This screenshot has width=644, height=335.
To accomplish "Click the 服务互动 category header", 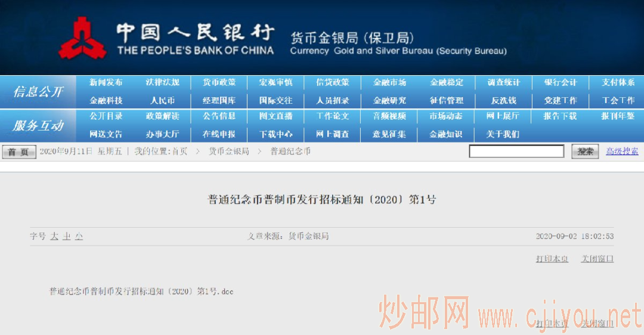I will tap(38, 126).
